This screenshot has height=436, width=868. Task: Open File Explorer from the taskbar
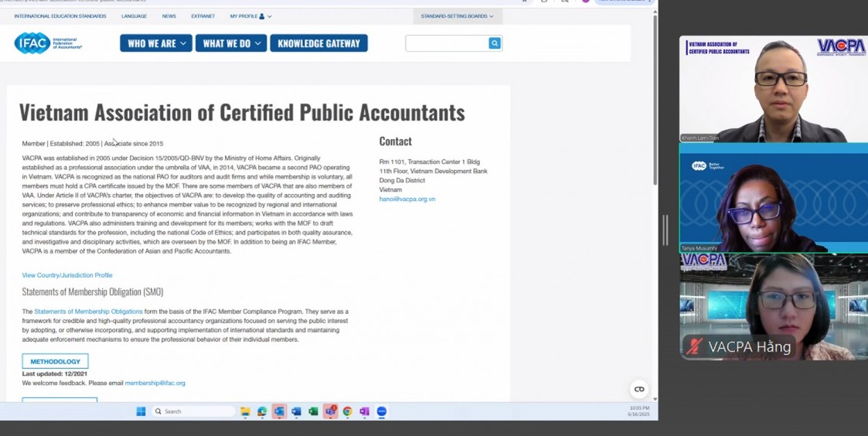(x=245, y=411)
